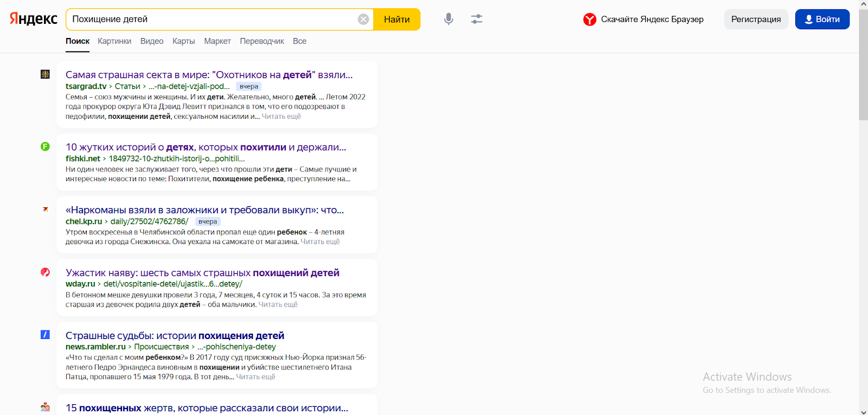Image resolution: width=868 pixels, height=415 pixels.
Task: Click the Войти login button
Action: 822,20
